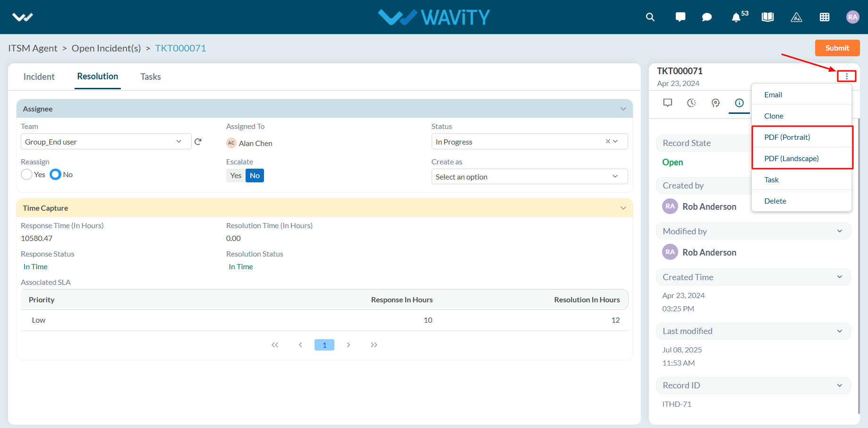The width and height of the screenshot is (868, 428).
Task: Set Escalate toggle to No
Action: tap(255, 176)
